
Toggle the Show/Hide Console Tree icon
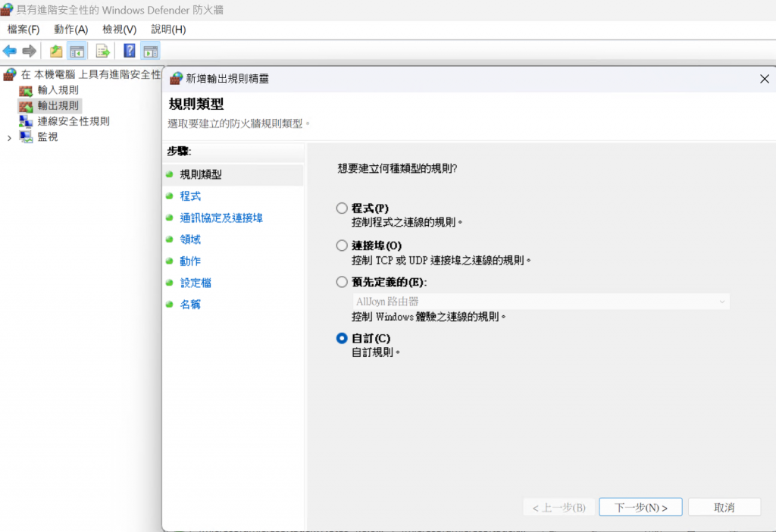pyautogui.click(x=77, y=51)
